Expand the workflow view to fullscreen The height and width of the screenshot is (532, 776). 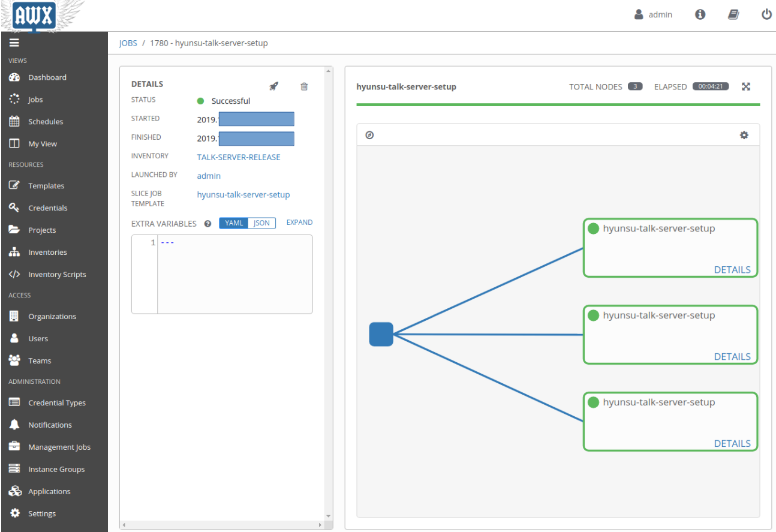coord(746,86)
